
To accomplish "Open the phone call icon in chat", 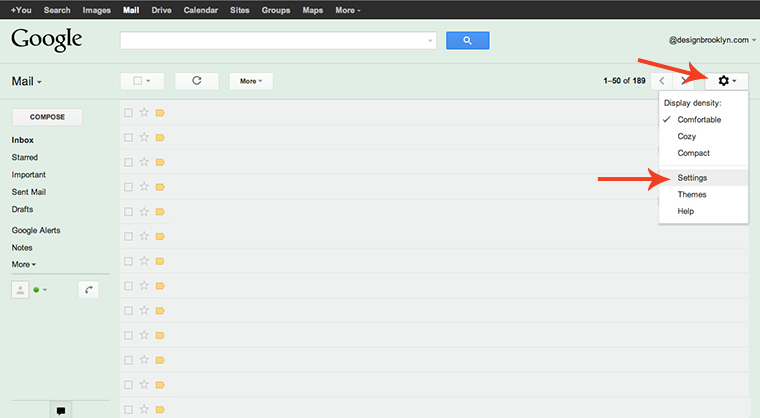I will coord(88,290).
